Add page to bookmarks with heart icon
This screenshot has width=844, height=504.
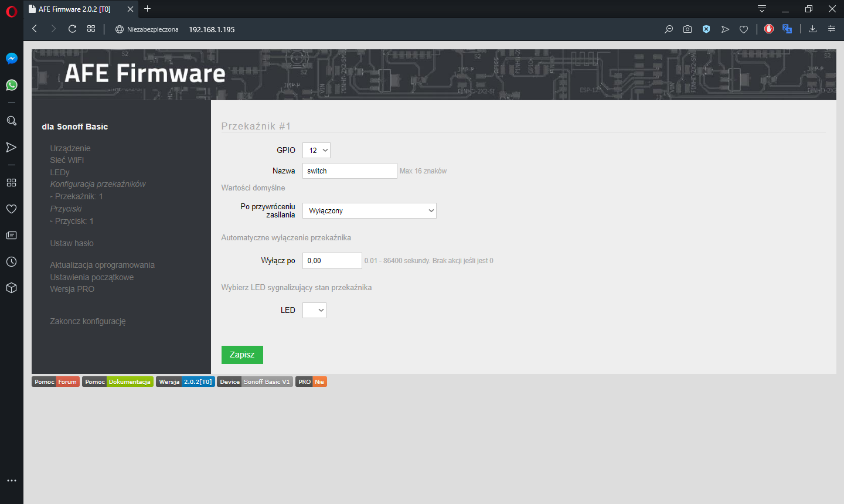click(x=744, y=29)
